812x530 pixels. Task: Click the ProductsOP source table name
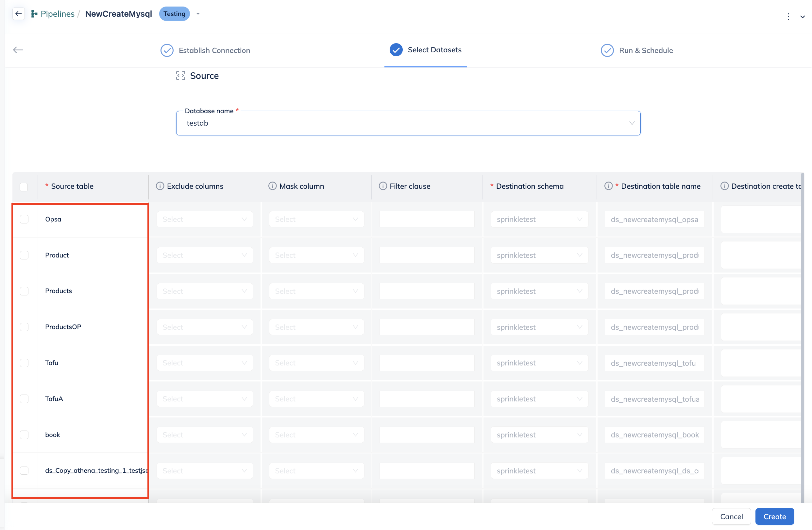pos(63,327)
